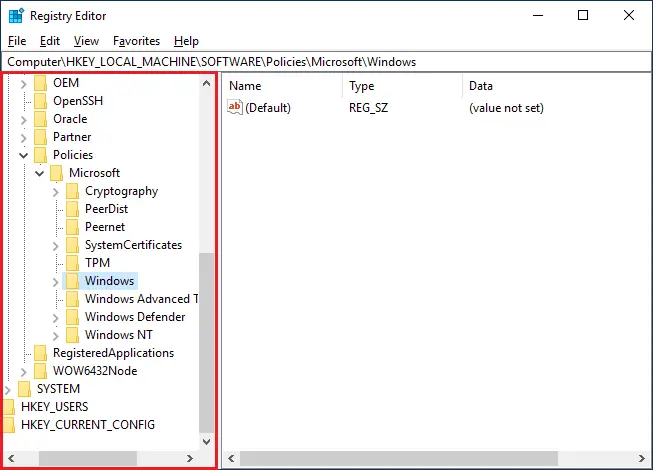Click values pane scroll right arrow
The image size is (653, 470).
(x=642, y=458)
